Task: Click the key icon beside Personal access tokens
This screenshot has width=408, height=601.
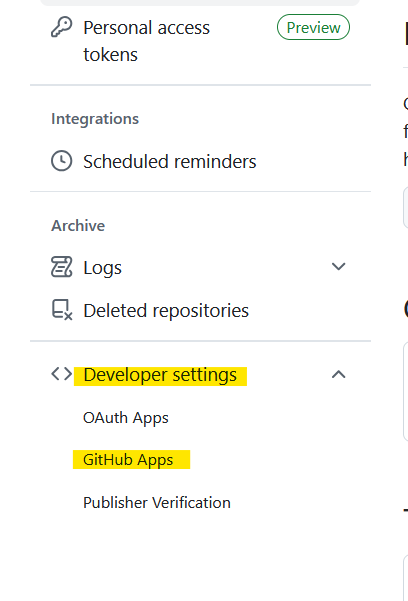Action: point(61,27)
